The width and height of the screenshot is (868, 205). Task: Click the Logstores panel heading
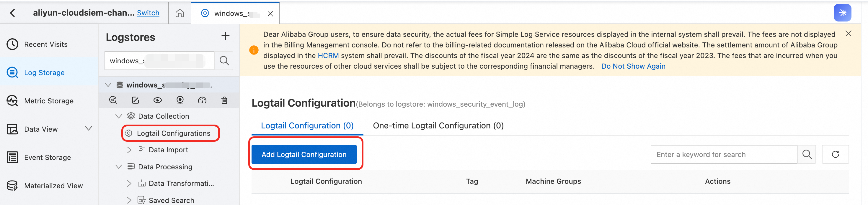[130, 37]
